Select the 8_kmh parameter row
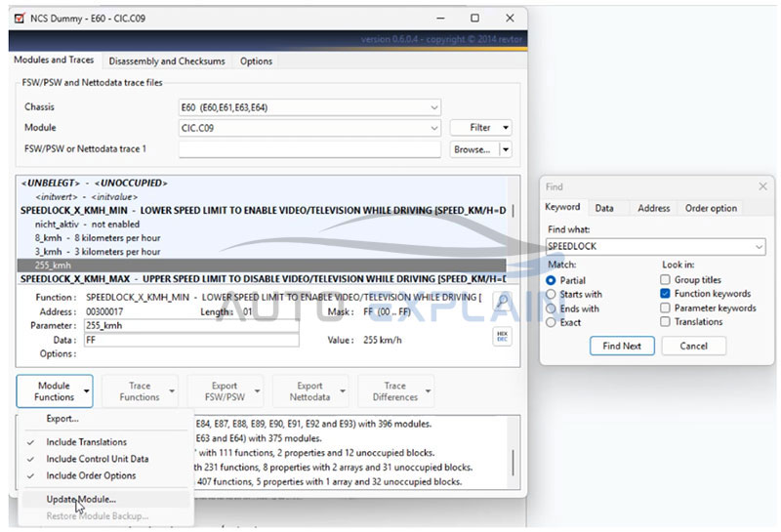This screenshot has height=532, width=781. tap(262, 238)
